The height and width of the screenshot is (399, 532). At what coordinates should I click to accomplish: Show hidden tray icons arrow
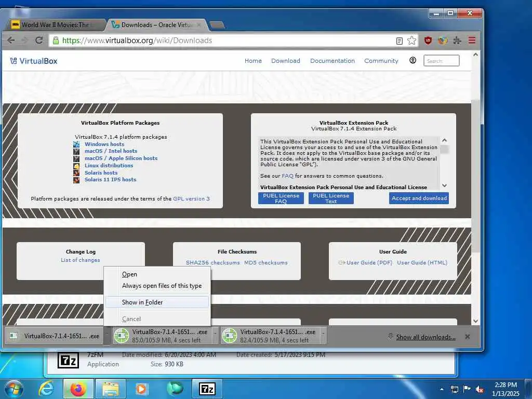pos(442,390)
